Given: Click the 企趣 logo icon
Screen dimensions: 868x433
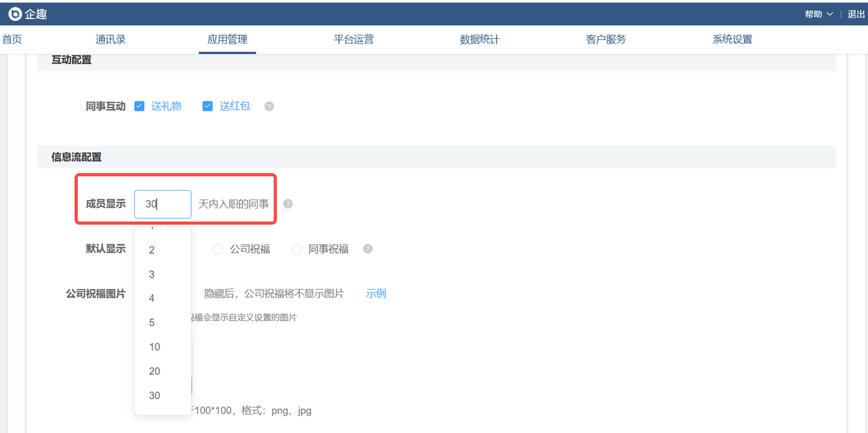Looking at the screenshot, I should (x=15, y=14).
